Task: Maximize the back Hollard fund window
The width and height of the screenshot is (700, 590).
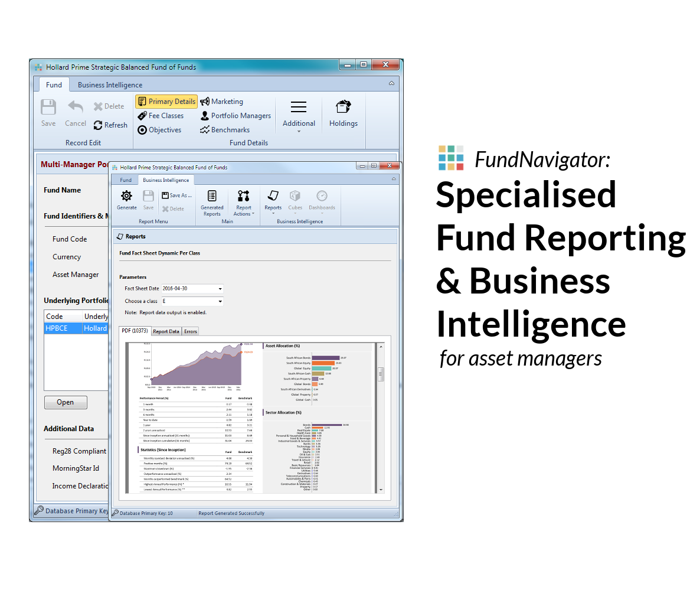Action: [364, 65]
